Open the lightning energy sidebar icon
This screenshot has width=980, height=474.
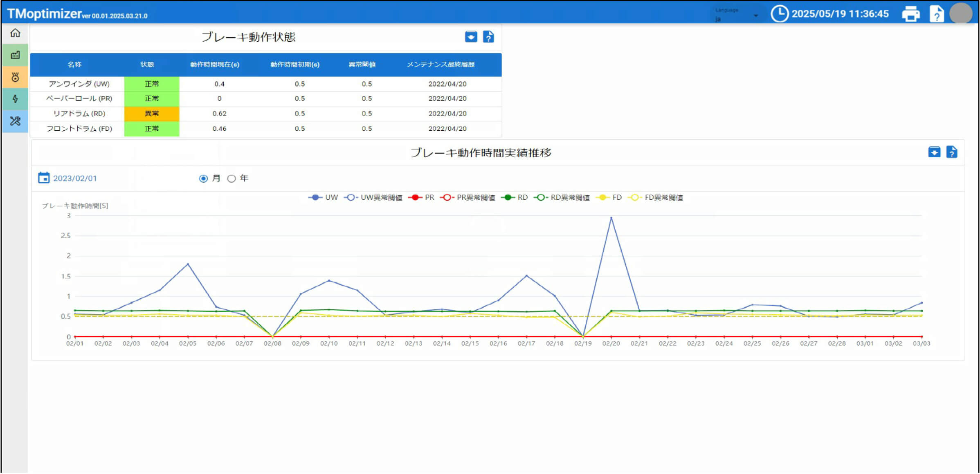coord(15,99)
